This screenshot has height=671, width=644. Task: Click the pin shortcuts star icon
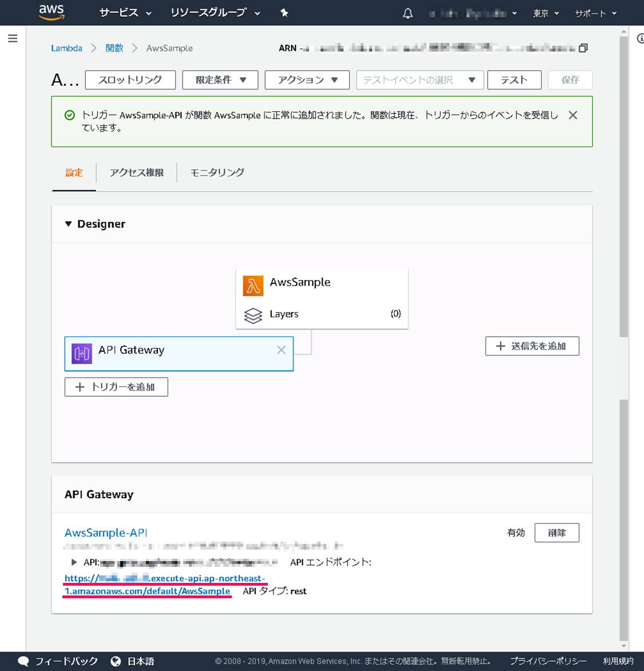pyautogui.click(x=284, y=13)
